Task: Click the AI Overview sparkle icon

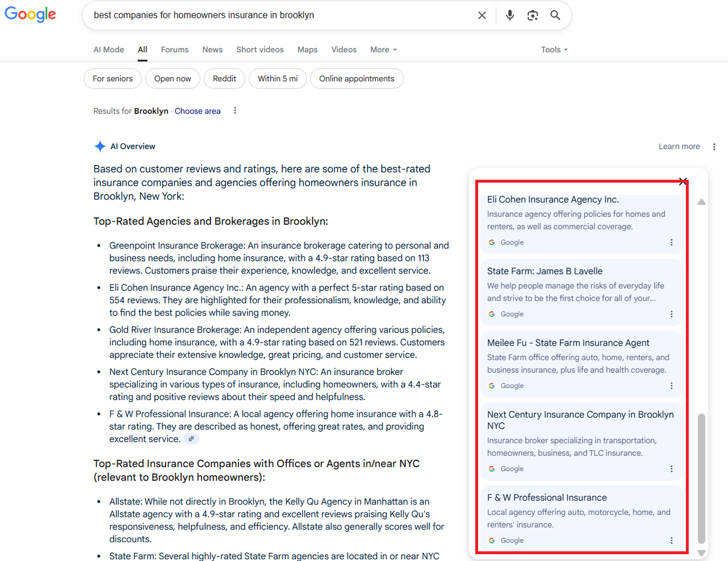Action: 99,146
